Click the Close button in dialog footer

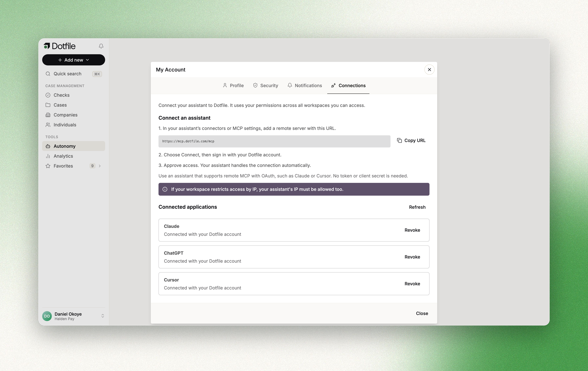(422, 313)
